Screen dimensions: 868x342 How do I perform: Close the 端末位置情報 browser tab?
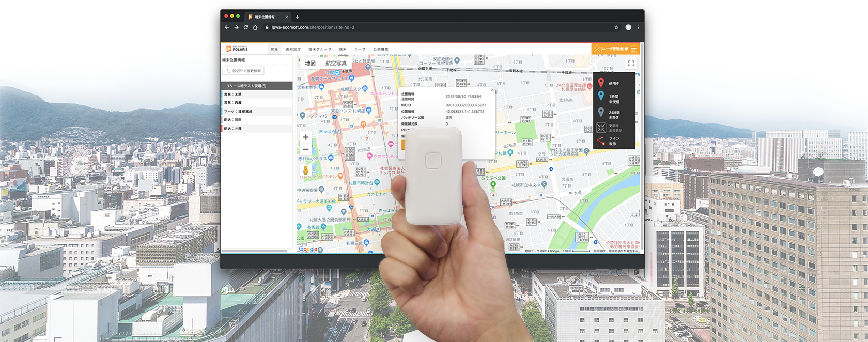287,17
